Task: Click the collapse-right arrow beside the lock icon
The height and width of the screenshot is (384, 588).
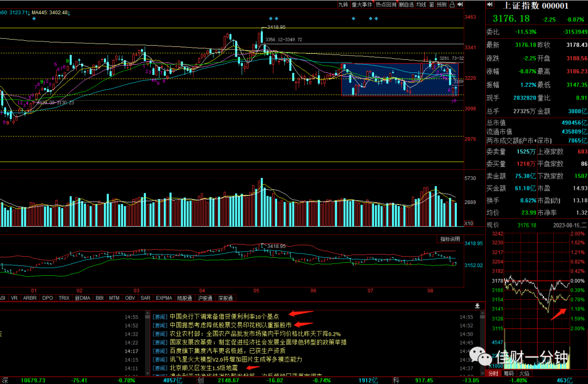Action: click(x=460, y=4)
